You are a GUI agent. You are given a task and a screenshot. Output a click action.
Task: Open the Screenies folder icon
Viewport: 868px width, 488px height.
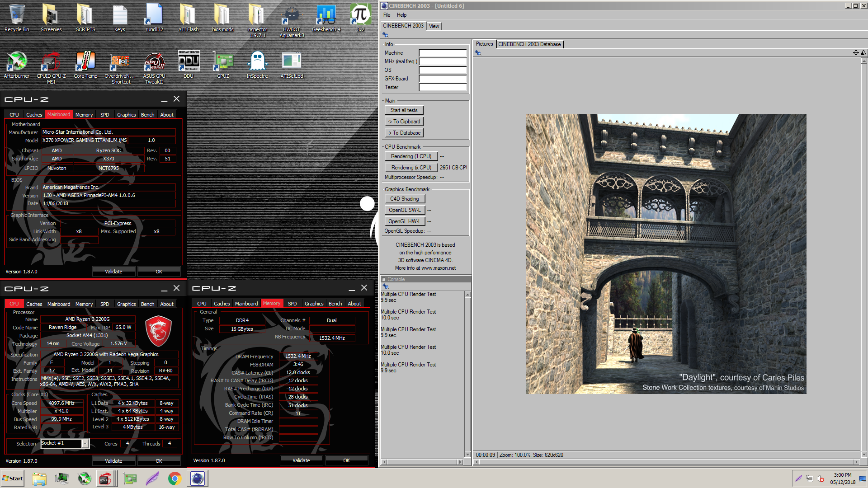pyautogui.click(x=51, y=17)
